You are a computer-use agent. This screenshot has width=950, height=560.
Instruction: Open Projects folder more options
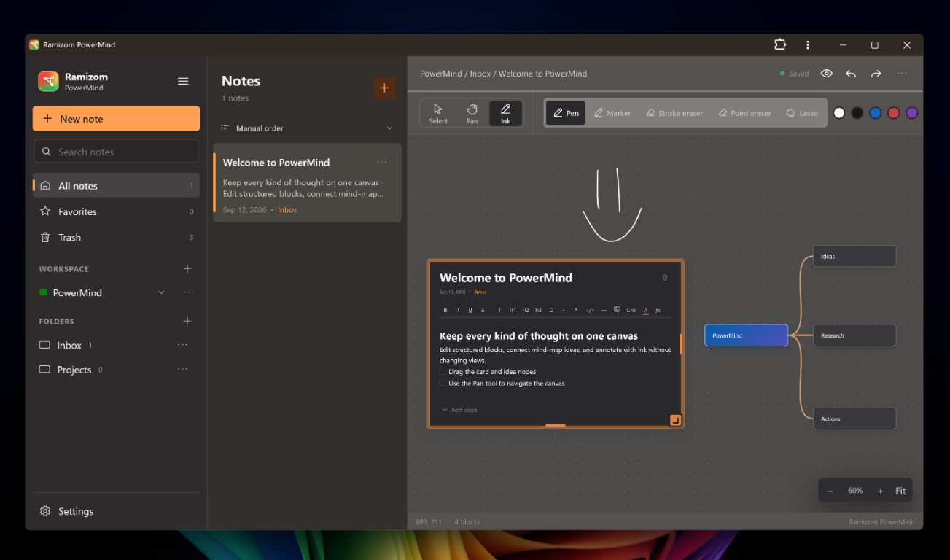182,370
